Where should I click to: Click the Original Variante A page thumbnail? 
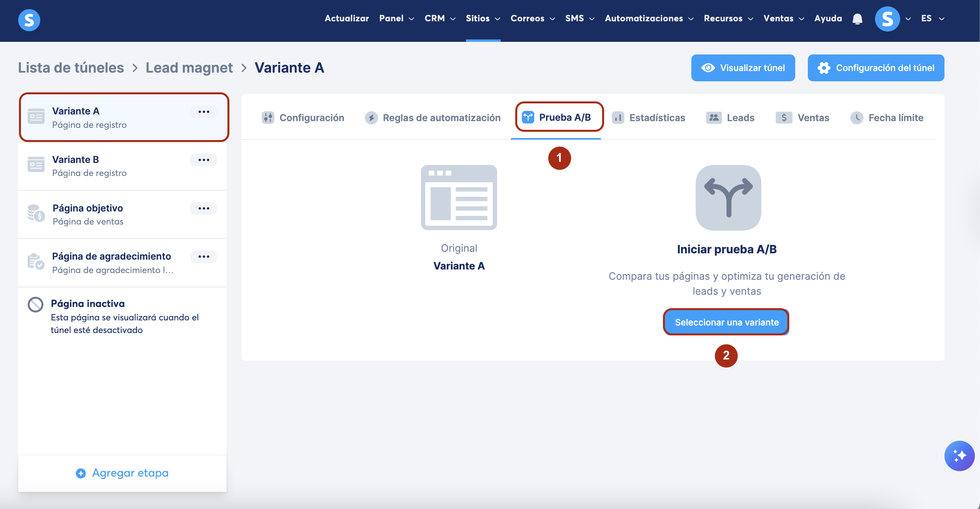click(459, 197)
